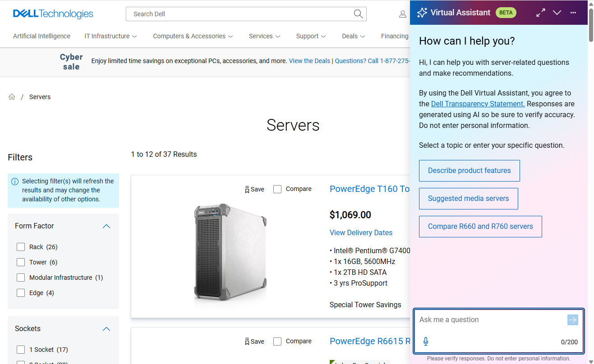Click the 0/200 character counter

pyautogui.click(x=569, y=342)
